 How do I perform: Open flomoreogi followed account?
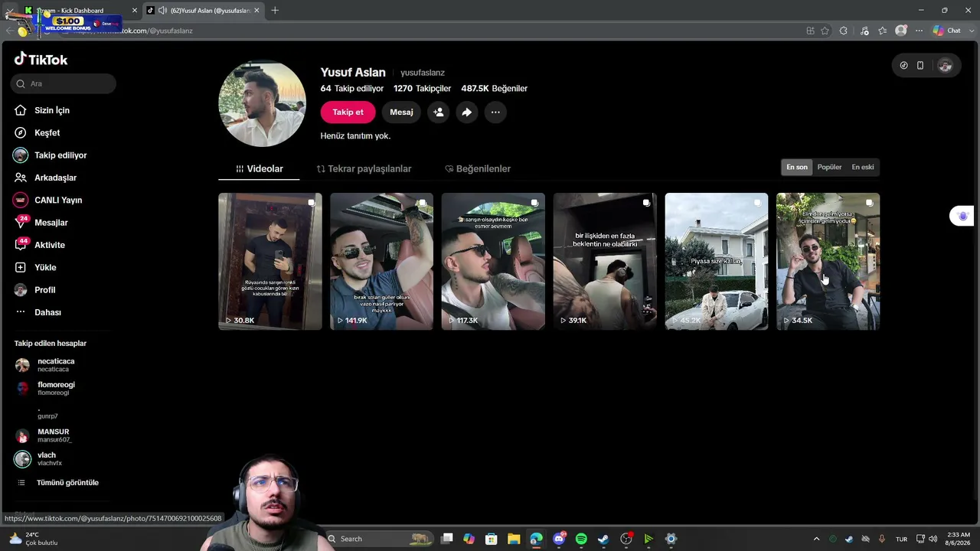pos(45,389)
